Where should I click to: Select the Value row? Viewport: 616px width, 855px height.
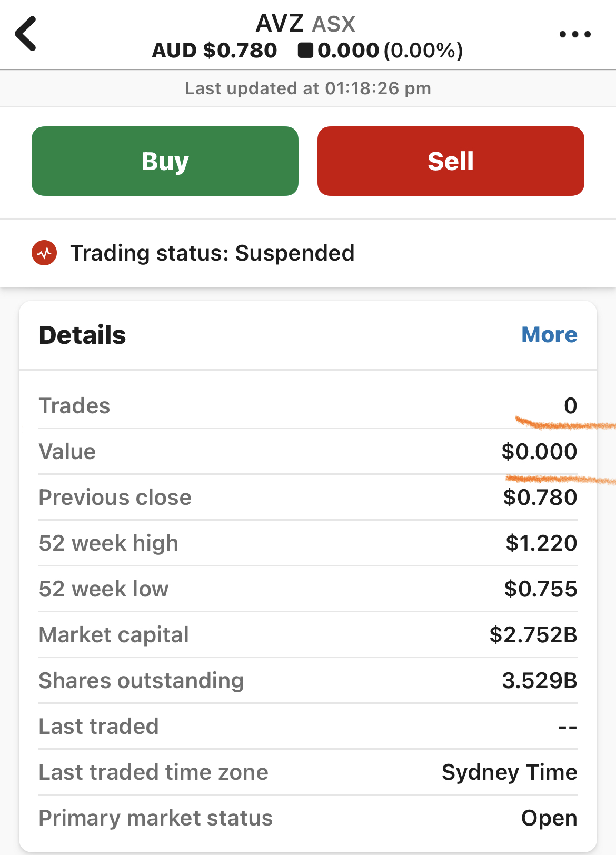click(x=308, y=452)
